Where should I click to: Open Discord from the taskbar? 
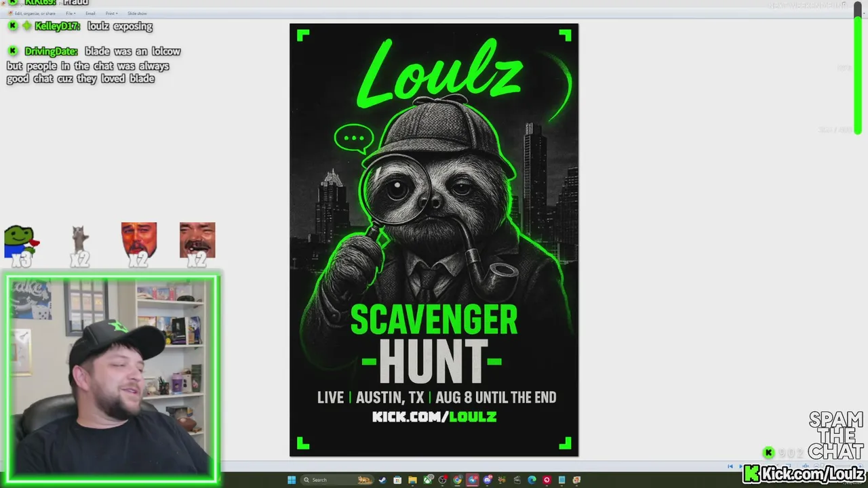(x=488, y=480)
